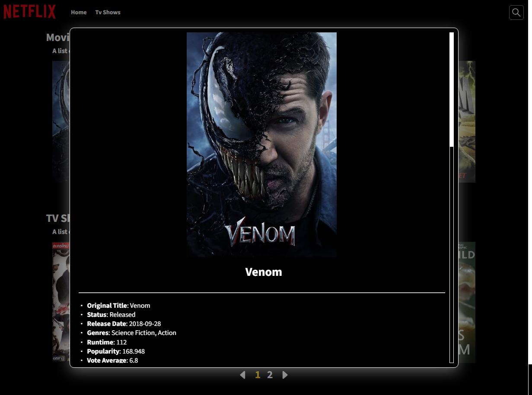This screenshot has height=395, width=532.
Task: Click the Venom title heading
Action: click(x=263, y=272)
